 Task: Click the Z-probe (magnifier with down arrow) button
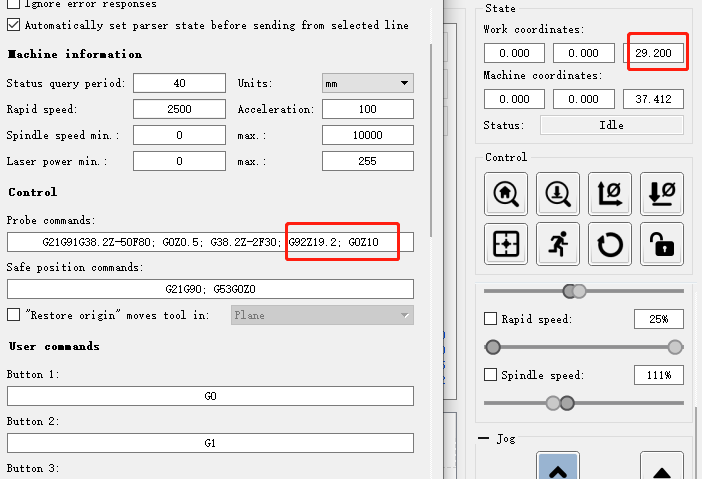(x=557, y=193)
